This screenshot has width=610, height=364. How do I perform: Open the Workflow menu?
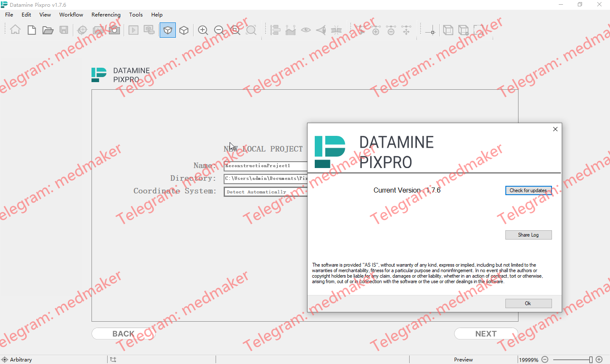71,14
